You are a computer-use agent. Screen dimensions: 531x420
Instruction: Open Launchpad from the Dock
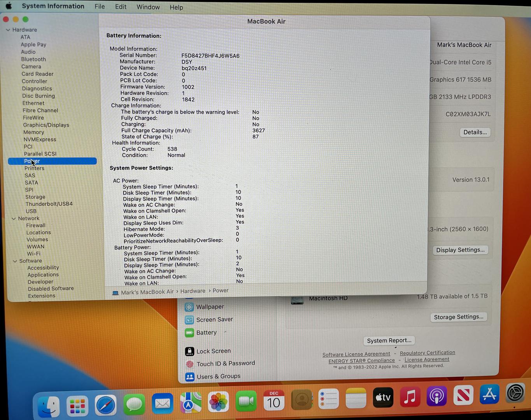(x=77, y=406)
